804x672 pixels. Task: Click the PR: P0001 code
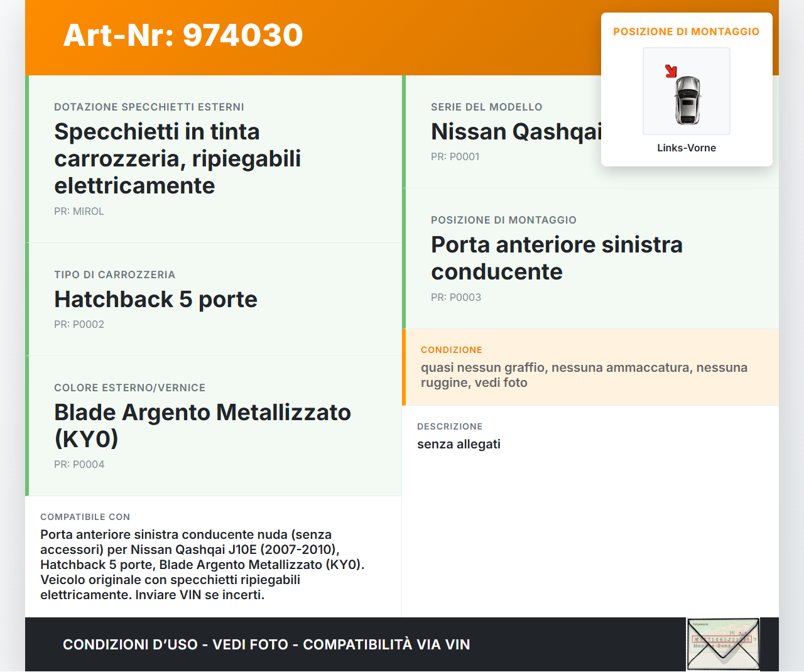click(455, 157)
